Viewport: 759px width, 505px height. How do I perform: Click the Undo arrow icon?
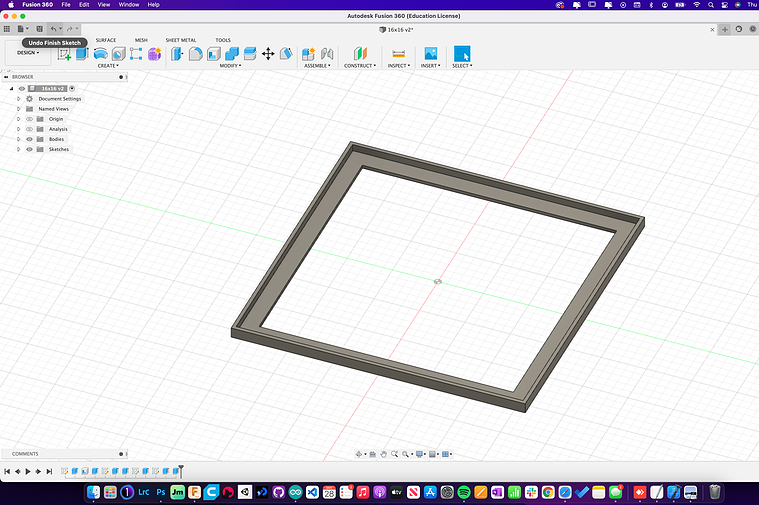pyautogui.click(x=53, y=29)
